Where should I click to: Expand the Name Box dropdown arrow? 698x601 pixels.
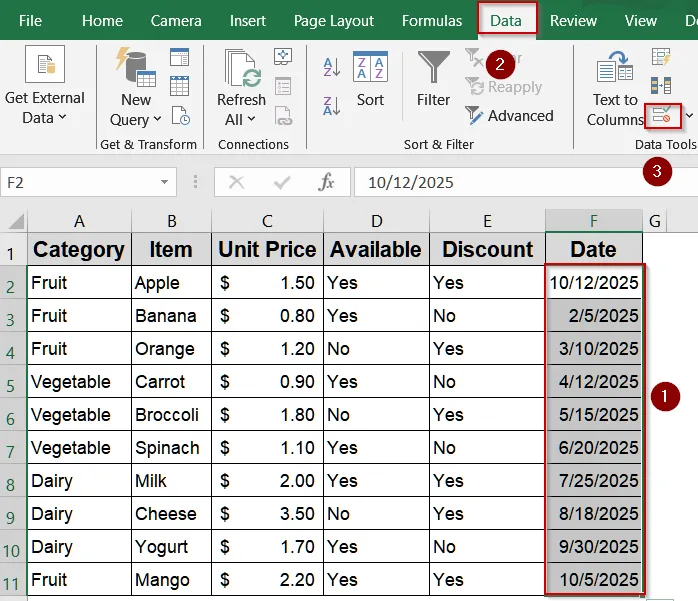pyautogui.click(x=164, y=182)
